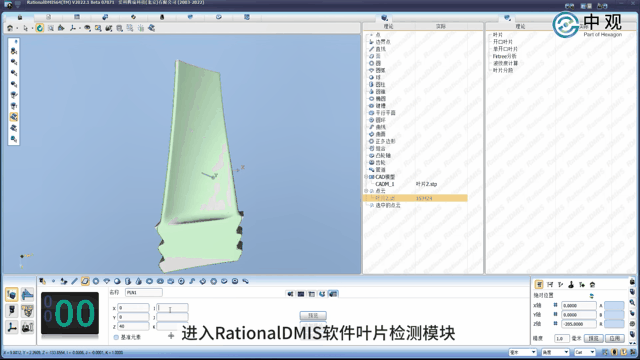Select the 开口叶片 item in the blade panel
Image resolution: width=640 pixels, height=360 pixels.
[502, 42]
